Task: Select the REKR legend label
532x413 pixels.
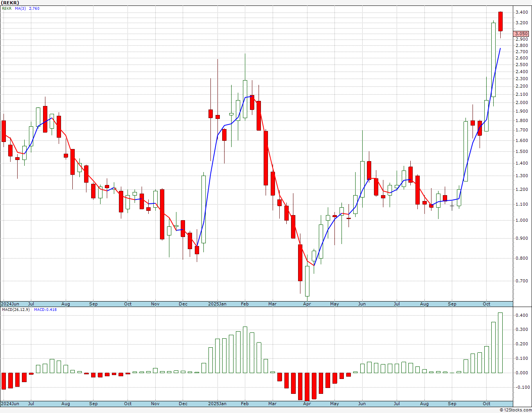Action: [x=7, y=8]
